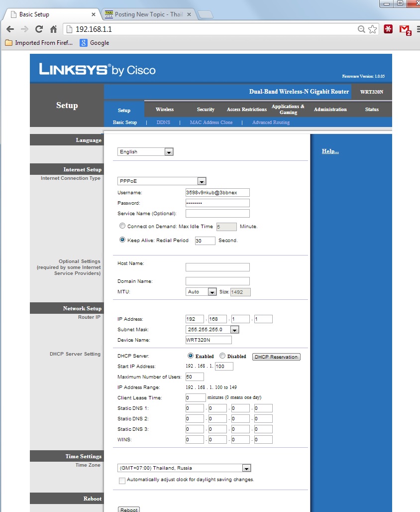
Task: Close the Basic Setup browser tab
Action: pos(94,14)
